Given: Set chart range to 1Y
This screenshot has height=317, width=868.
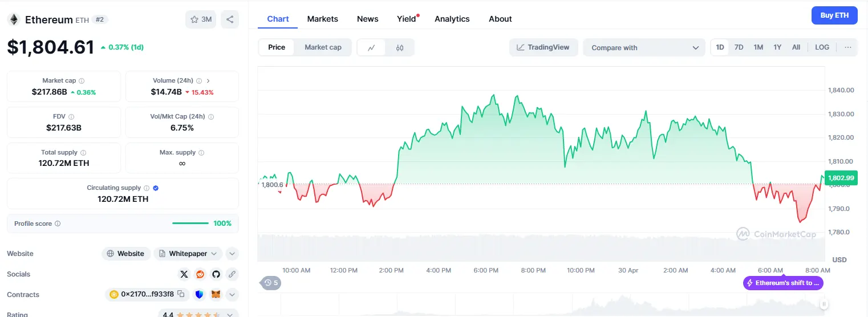Looking at the screenshot, I should click(x=777, y=47).
